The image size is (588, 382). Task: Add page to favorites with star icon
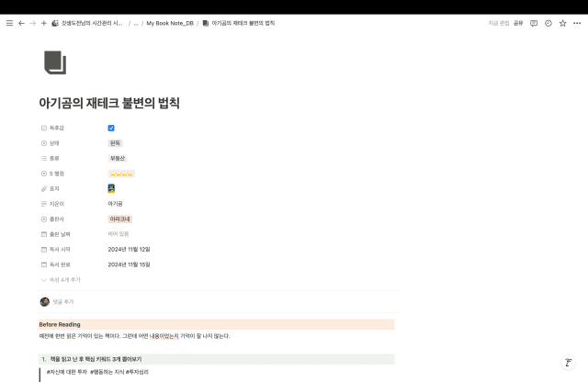[562, 23]
